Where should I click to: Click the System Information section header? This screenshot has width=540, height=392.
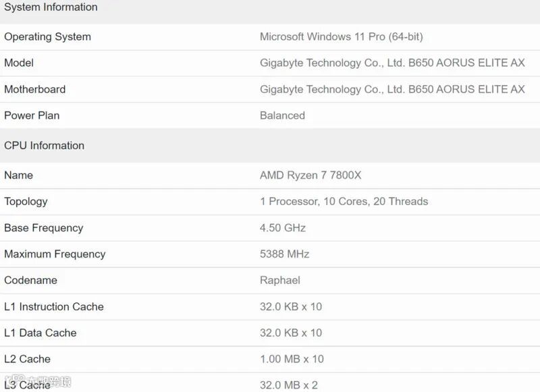(x=51, y=7)
